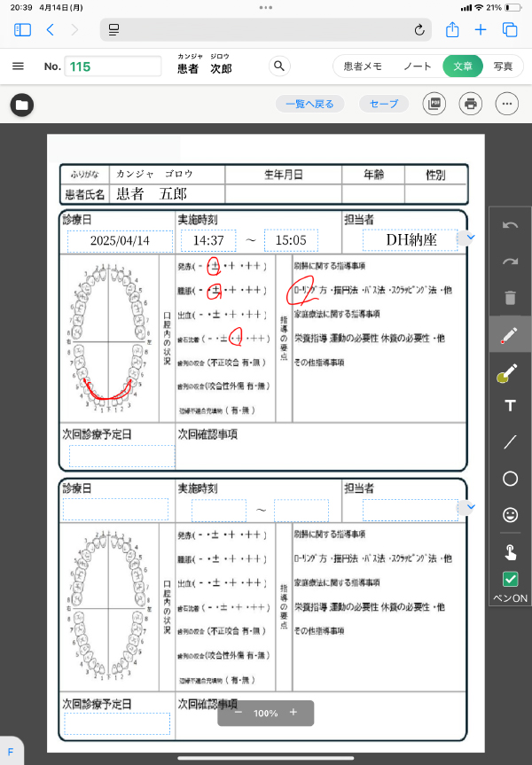
Task: Click the patient number field showing 115
Action: tap(117, 66)
